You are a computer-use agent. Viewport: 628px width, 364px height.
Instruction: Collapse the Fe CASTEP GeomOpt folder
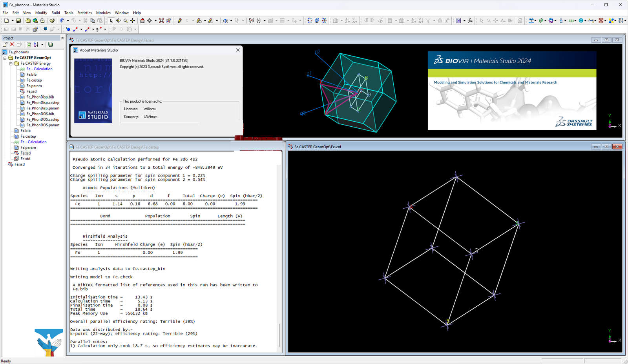pyautogui.click(x=5, y=58)
